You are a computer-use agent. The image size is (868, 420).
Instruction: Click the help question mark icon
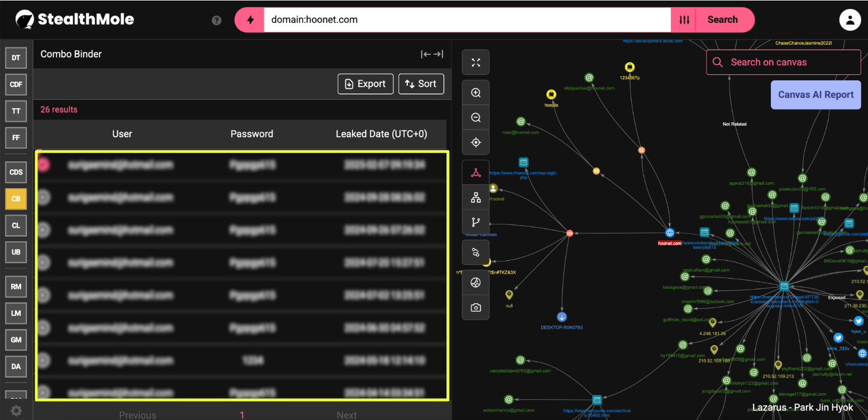click(217, 21)
